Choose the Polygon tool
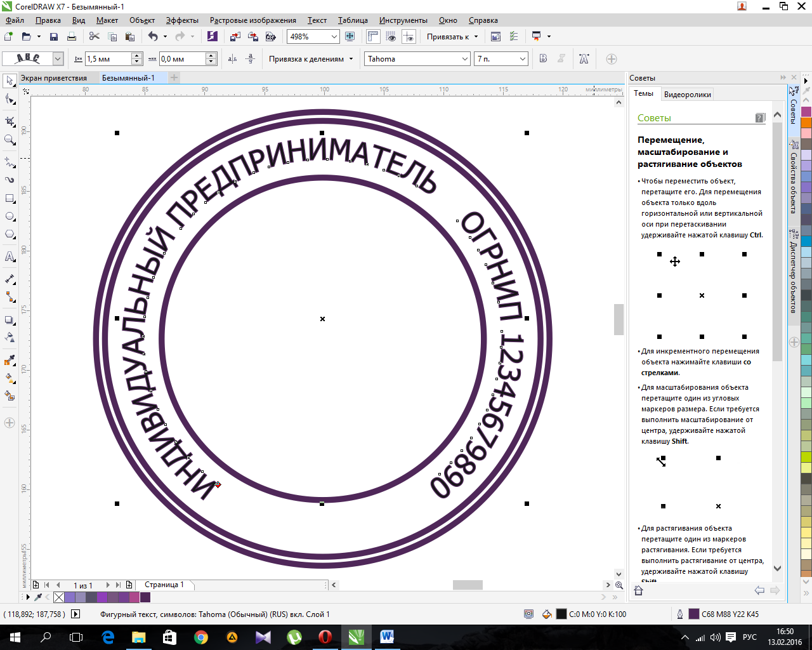The height and width of the screenshot is (650, 812). (10, 234)
